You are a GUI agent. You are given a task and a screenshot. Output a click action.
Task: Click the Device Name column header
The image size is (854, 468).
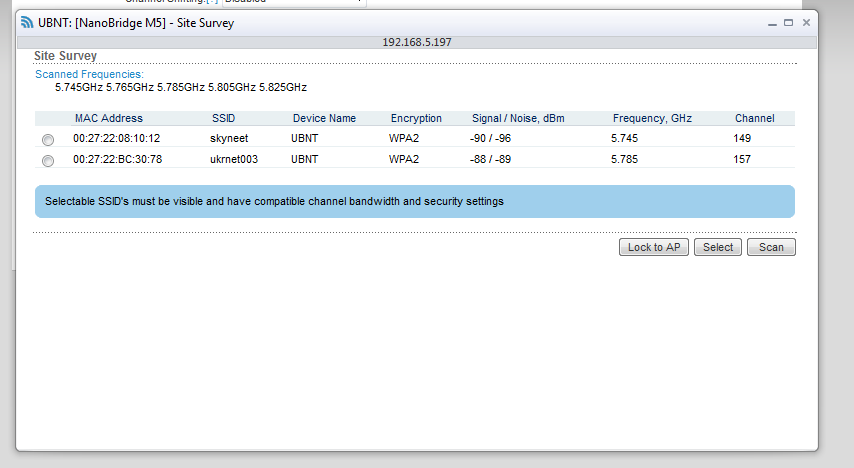pyautogui.click(x=324, y=118)
